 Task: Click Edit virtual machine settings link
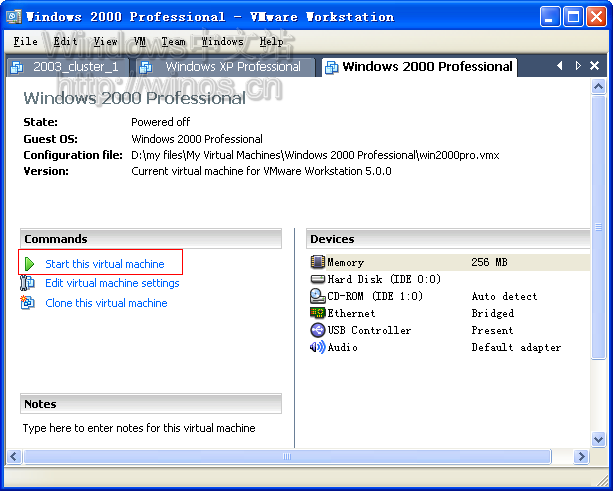[x=112, y=283]
